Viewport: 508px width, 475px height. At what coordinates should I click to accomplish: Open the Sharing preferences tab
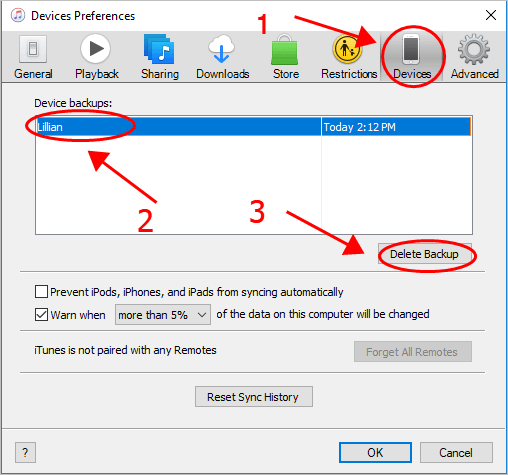click(x=160, y=57)
